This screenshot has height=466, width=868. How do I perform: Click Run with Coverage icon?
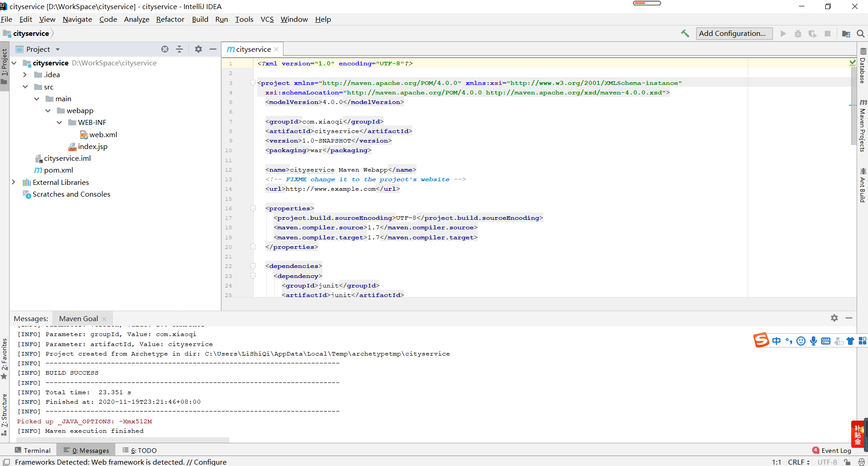point(813,34)
